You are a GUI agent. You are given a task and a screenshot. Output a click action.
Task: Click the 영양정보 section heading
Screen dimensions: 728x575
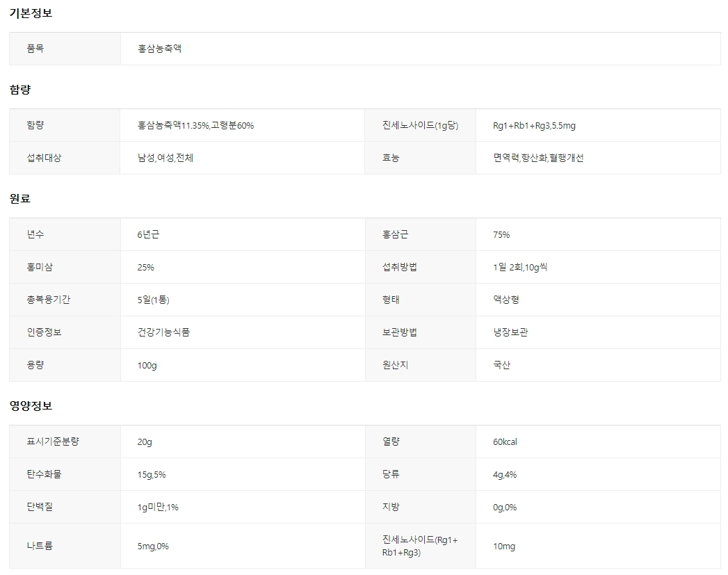tap(31, 405)
